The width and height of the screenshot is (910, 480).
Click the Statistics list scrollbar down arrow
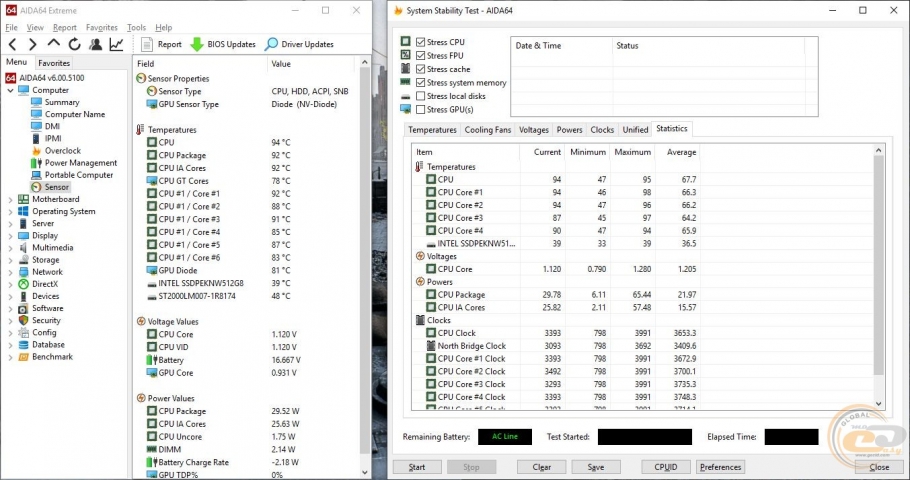click(878, 403)
